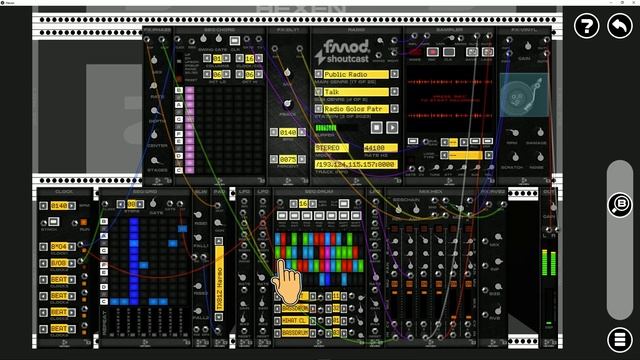Open the hamburger main menu icon

pyautogui.click(x=620, y=339)
